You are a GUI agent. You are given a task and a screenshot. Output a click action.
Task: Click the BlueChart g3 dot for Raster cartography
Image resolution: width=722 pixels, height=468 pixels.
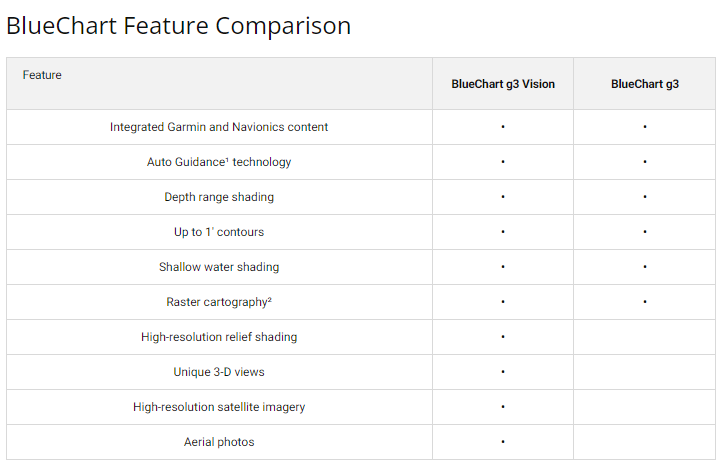coord(645,302)
